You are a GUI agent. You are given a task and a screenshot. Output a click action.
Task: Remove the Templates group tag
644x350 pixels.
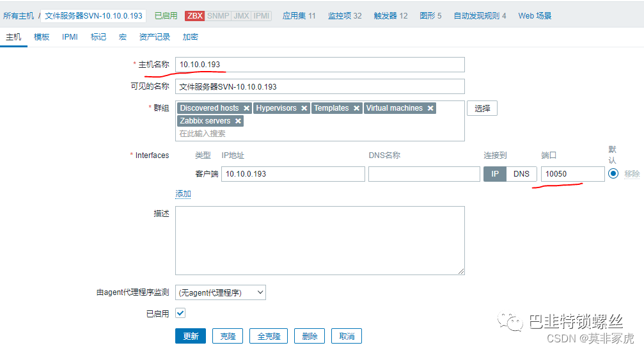(356, 108)
